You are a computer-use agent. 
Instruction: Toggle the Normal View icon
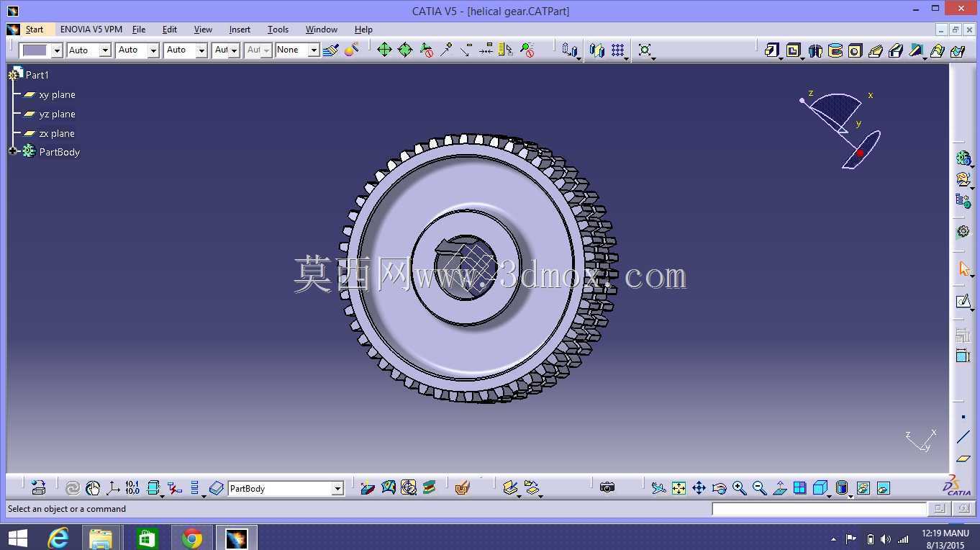tap(779, 488)
